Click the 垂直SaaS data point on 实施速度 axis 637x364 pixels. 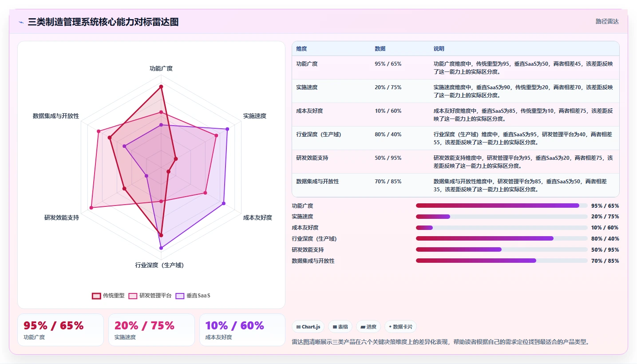(227, 129)
